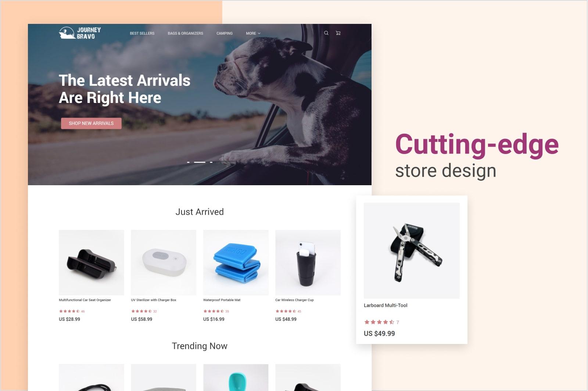
Task: Open Car Wireless Charger Cup image
Action: tap(308, 263)
